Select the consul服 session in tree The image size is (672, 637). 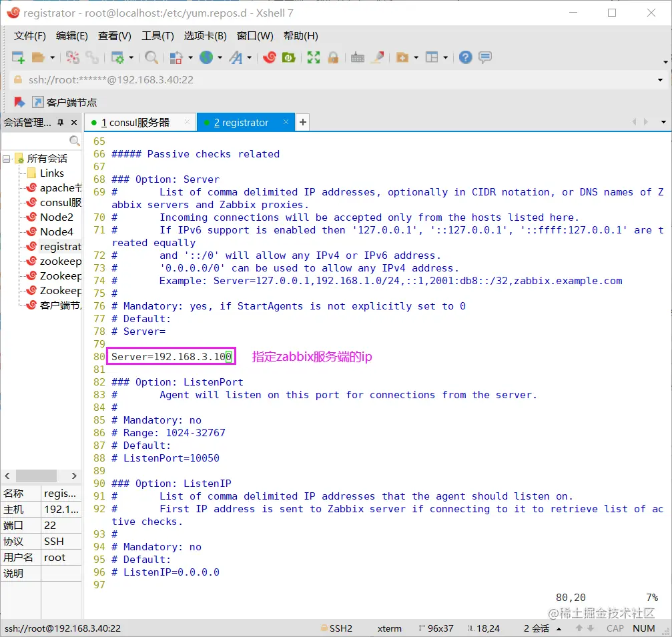53,202
